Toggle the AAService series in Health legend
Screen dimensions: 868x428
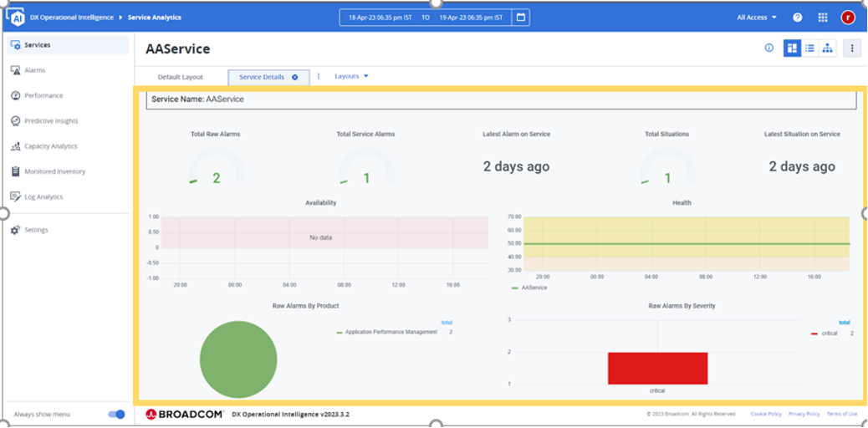[534, 288]
